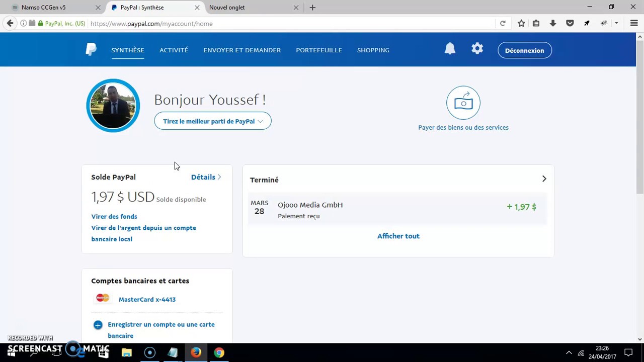Open Détails of Solde PayPal
644x362 pixels.
coord(206,177)
